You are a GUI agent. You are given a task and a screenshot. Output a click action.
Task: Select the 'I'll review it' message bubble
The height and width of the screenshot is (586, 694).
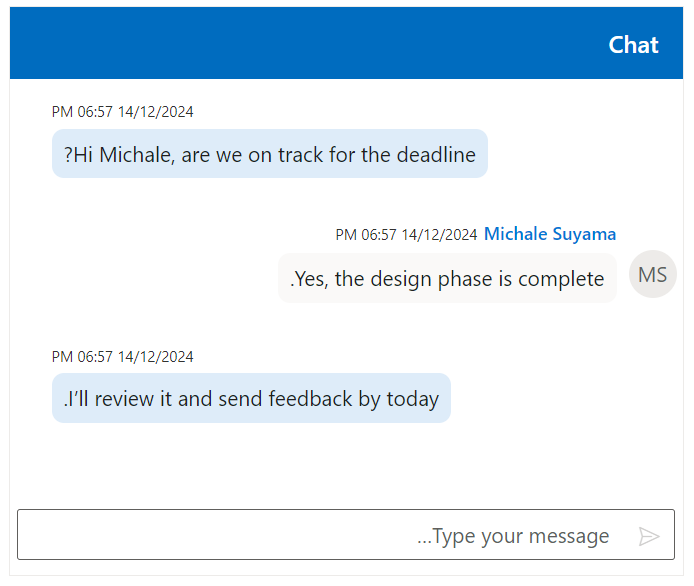(251, 399)
